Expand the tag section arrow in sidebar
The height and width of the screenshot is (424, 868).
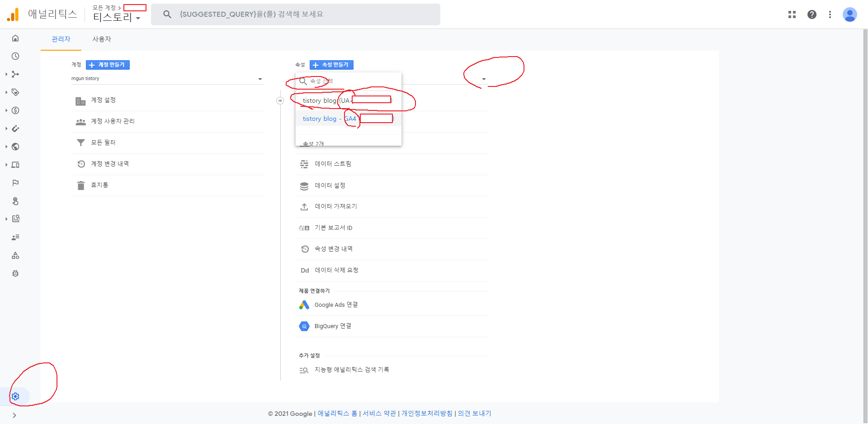6,92
